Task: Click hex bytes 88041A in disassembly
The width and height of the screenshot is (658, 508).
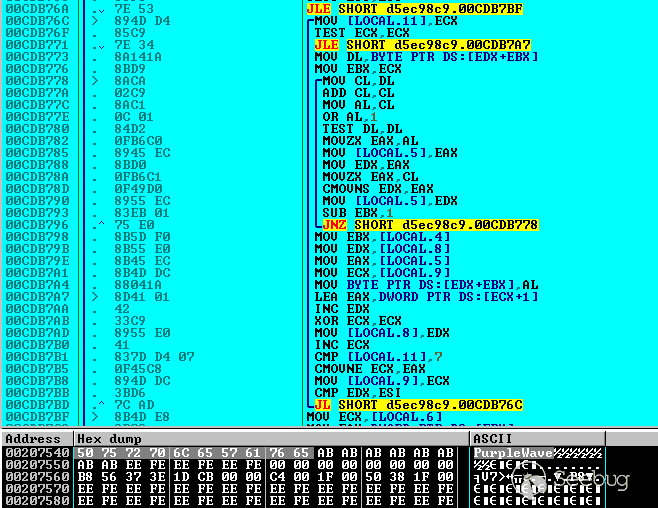Action: point(138,285)
